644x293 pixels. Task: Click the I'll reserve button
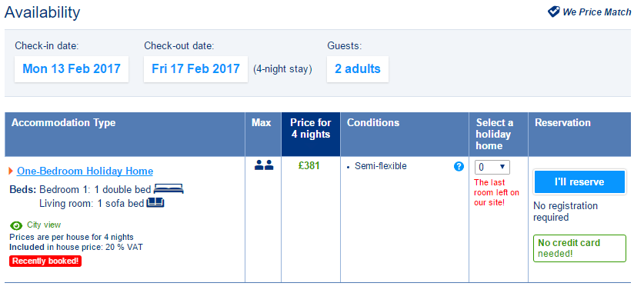[x=579, y=181]
